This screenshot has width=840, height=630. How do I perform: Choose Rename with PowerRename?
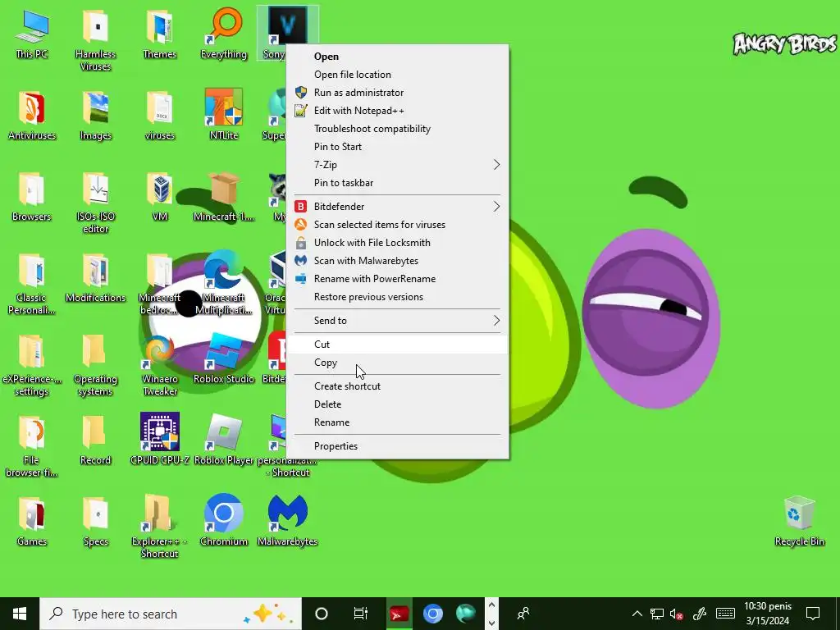point(398,279)
